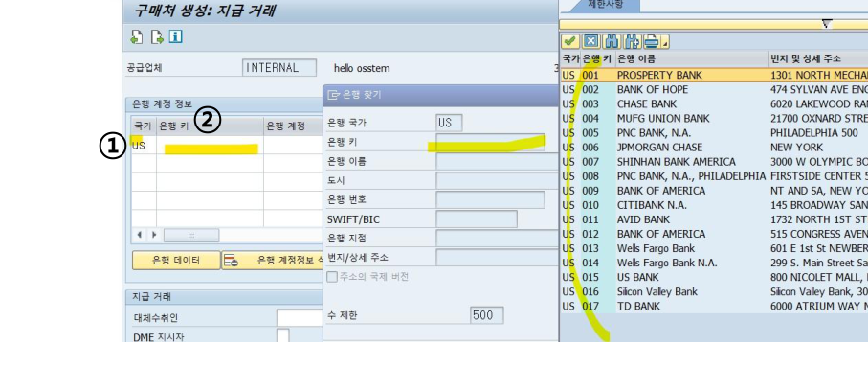868x367 pixels.
Task: Click the 은행 지점 input field
Action: (497, 238)
